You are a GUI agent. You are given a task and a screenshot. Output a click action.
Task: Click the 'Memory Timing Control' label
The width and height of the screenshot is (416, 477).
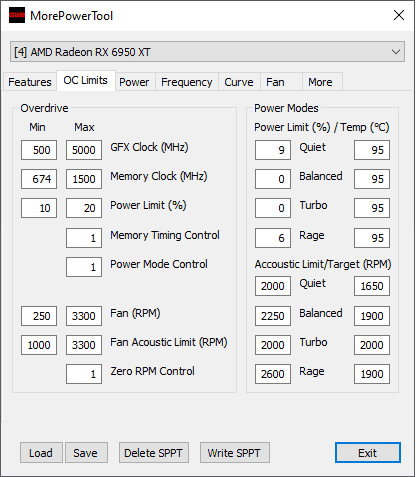pyautogui.click(x=165, y=235)
